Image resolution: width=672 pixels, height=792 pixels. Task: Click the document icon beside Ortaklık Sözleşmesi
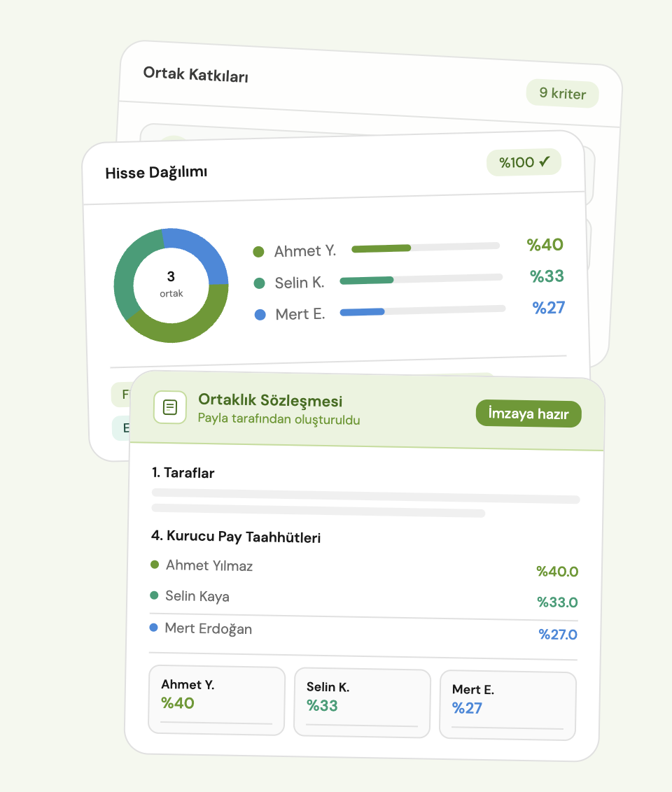(170, 407)
